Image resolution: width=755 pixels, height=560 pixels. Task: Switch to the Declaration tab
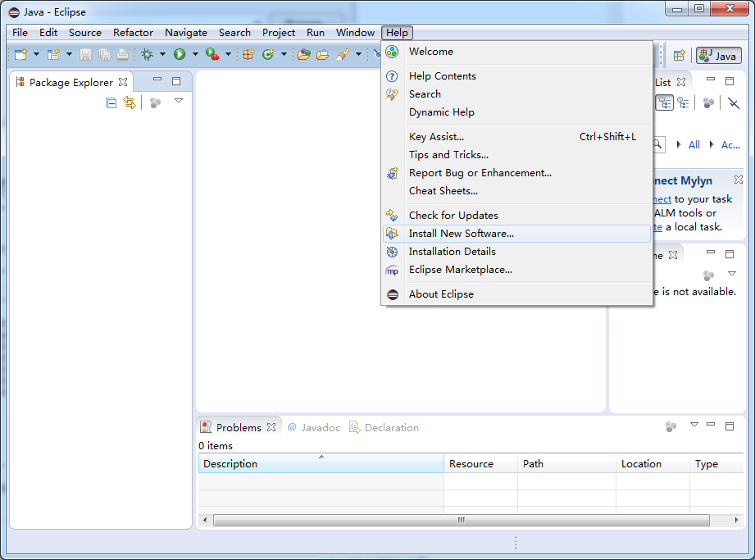tap(384, 427)
